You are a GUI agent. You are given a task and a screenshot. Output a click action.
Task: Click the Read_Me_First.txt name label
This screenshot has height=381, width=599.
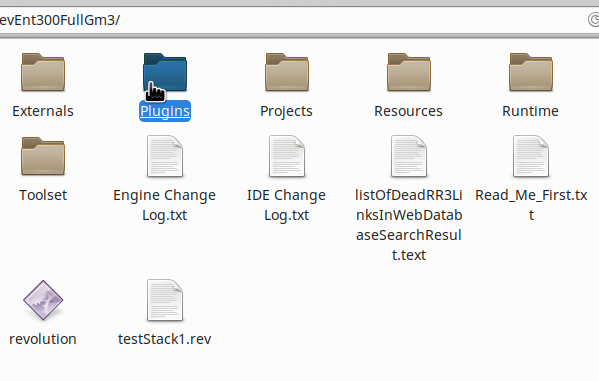[x=531, y=205]
